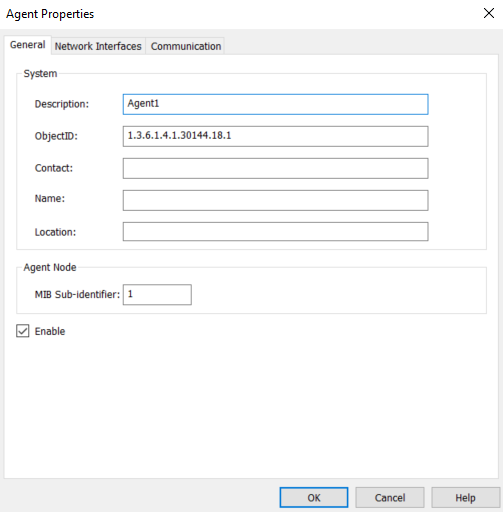Click the Enable checkbox label text

[x=50, y=331]
